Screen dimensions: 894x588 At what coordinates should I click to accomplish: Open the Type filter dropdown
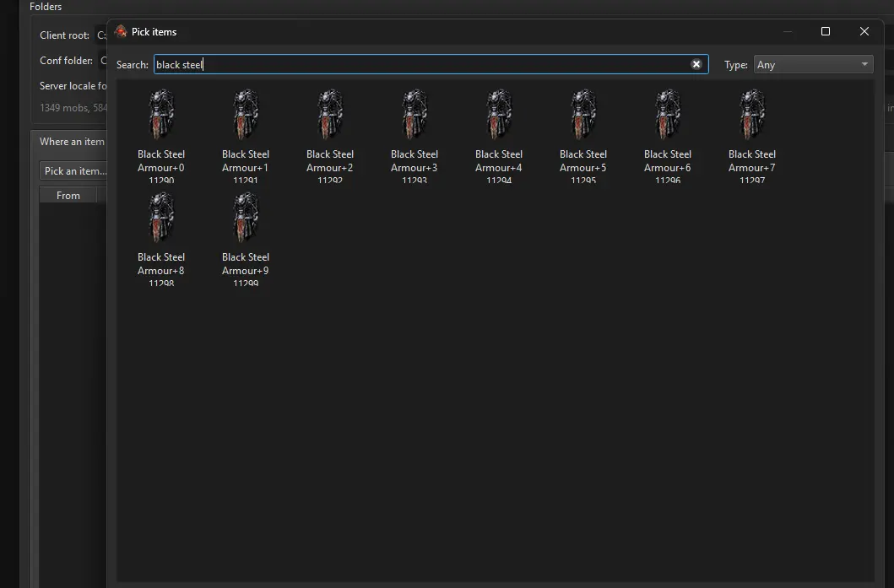pos(813,64)
